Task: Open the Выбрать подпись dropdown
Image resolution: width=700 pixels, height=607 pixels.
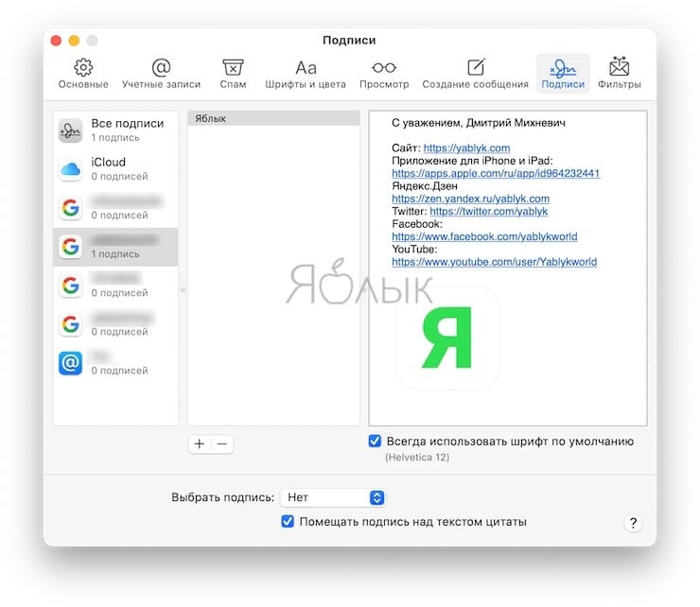Action: (333, 497)
